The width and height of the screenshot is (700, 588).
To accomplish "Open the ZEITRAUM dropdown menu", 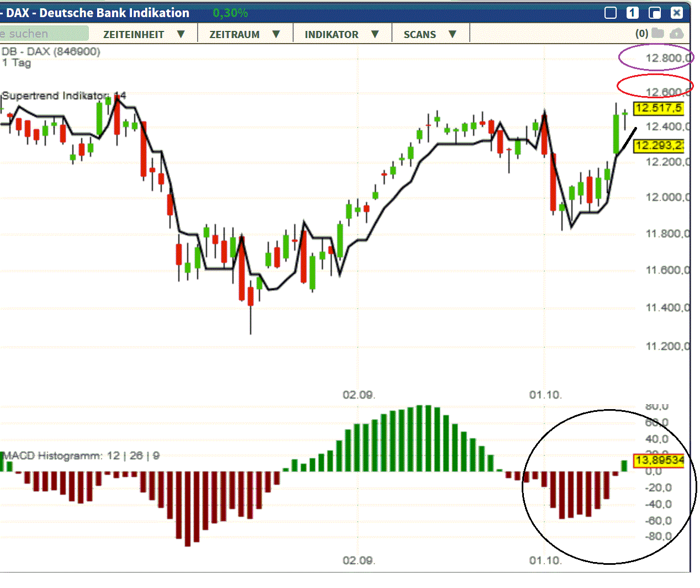I will (x=245, y=34).
